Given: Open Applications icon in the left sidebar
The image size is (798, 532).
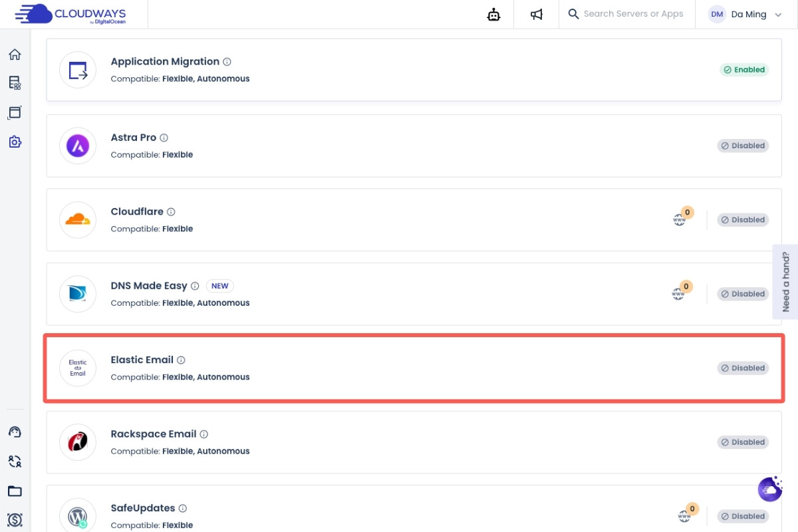Looking at the screenshot, I should (x=15, y=112).
